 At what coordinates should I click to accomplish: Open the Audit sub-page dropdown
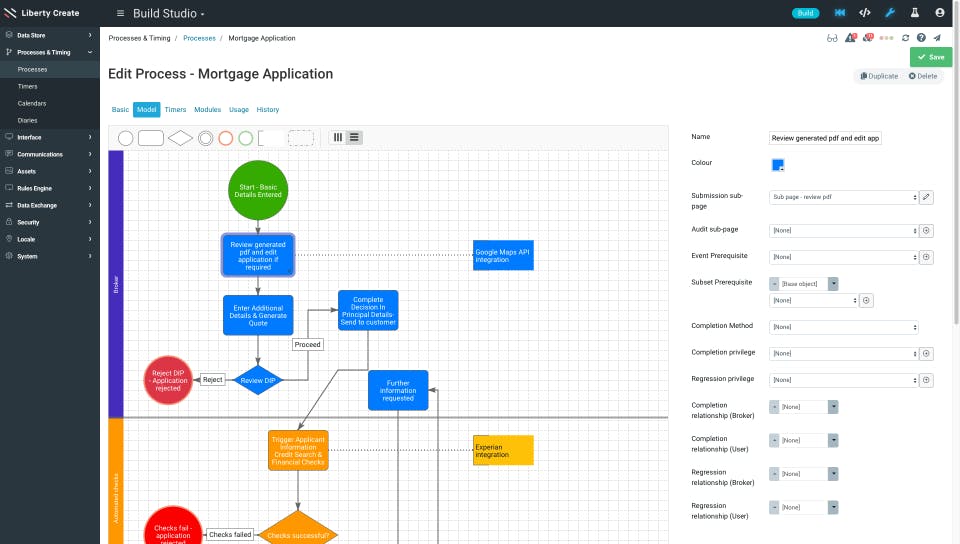tap(844, 231)
